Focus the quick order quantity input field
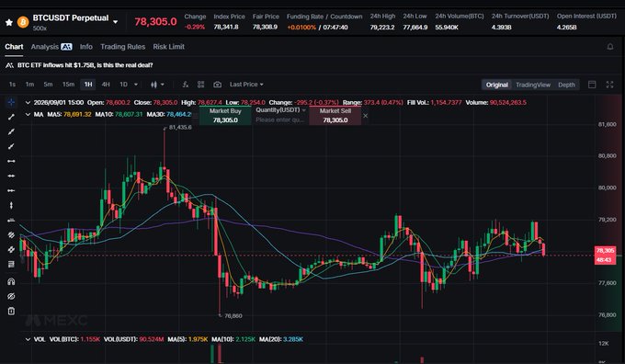The width and height of the screenshot is (625, 364). pyautogui.click(x=279, y=120)
